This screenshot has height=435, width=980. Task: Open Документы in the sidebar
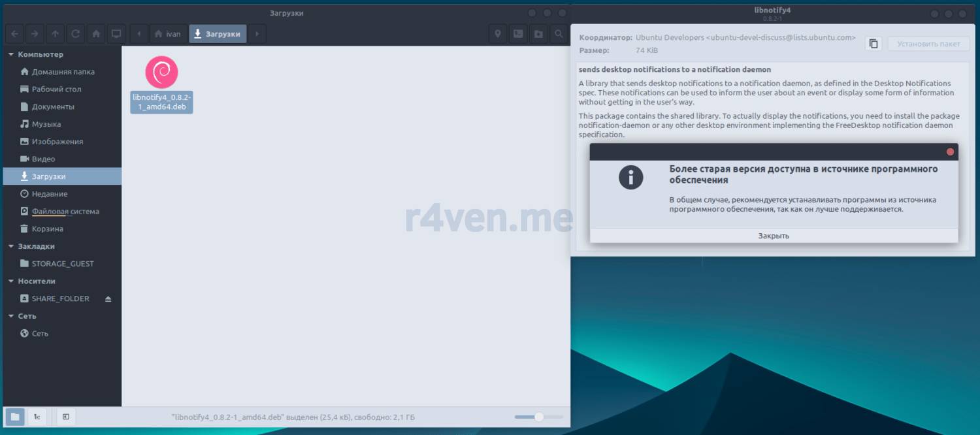[x=53, y=106]
